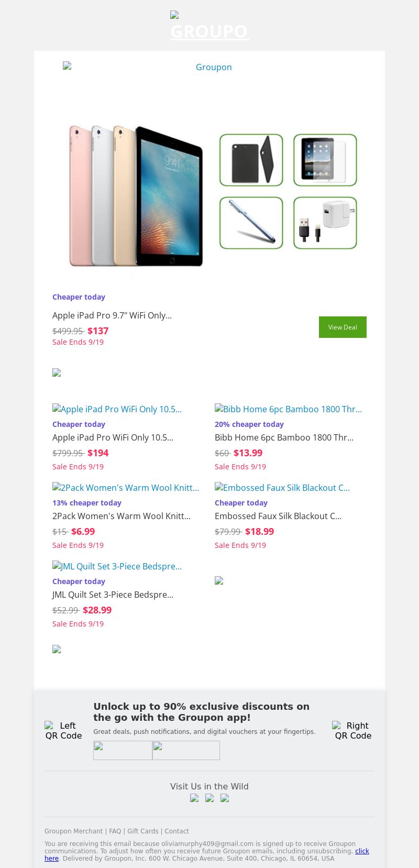The height and width of the screenshot is (868, 419).
Task: Click the rightmost social icon under Visit Us
Action: [x=225, y=798]
